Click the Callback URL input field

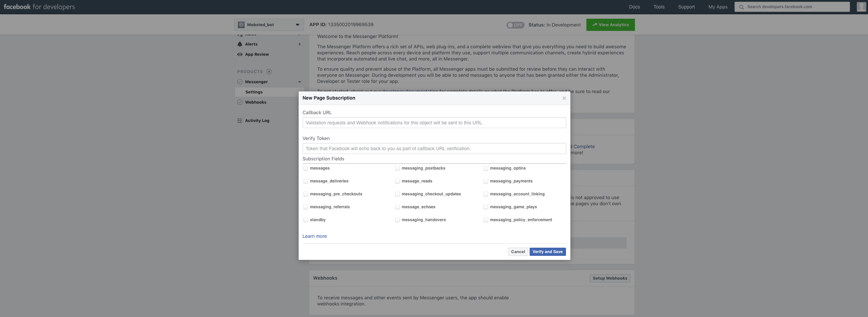click(x=434, y=123)
